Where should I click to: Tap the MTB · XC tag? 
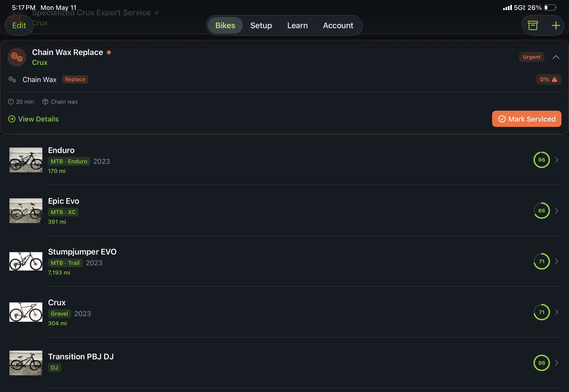pyautogui.click(x=63, y=212)
